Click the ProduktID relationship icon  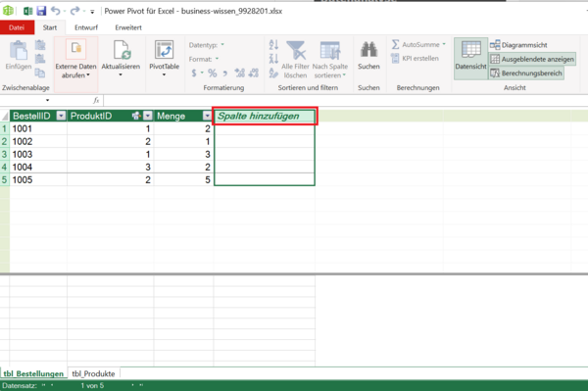(x=136, y=116)
